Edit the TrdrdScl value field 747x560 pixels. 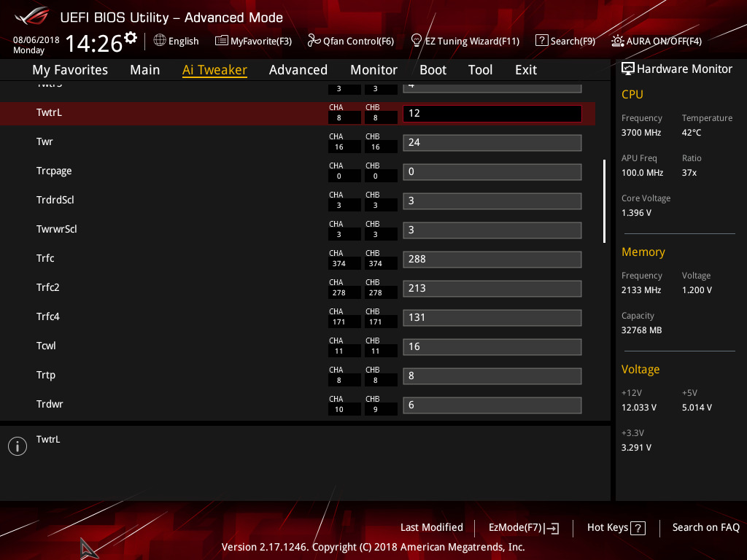coord(492,201)
